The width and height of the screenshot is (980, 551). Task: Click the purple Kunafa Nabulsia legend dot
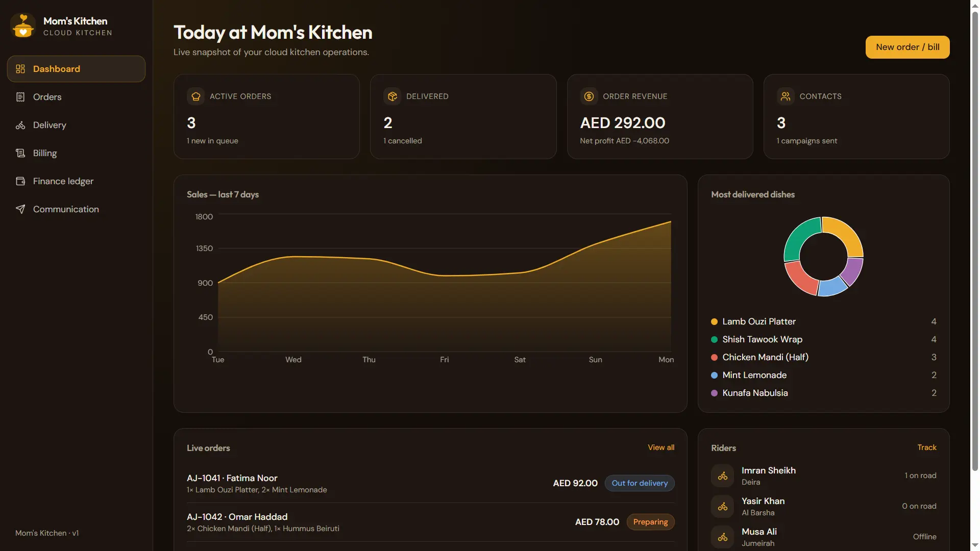point(715,393)
